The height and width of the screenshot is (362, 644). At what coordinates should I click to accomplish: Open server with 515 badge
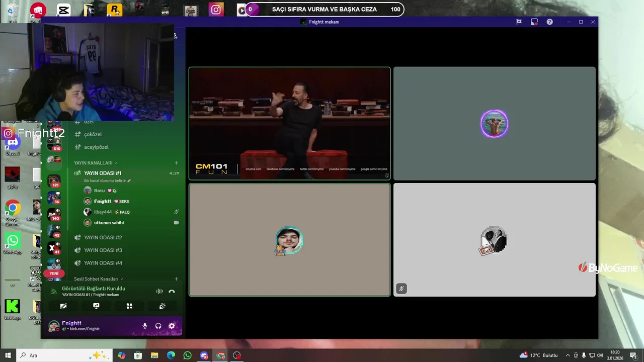(x=54, y=144)
